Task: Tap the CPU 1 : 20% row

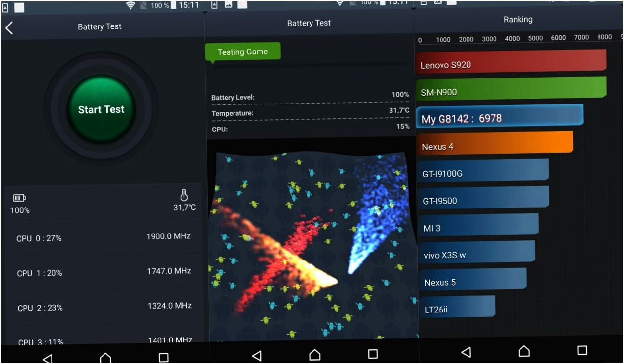Action: pos(103,272)
